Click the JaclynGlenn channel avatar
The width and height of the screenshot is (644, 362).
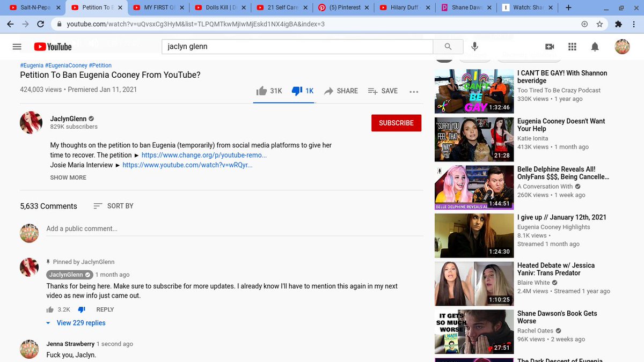point(31,123)
